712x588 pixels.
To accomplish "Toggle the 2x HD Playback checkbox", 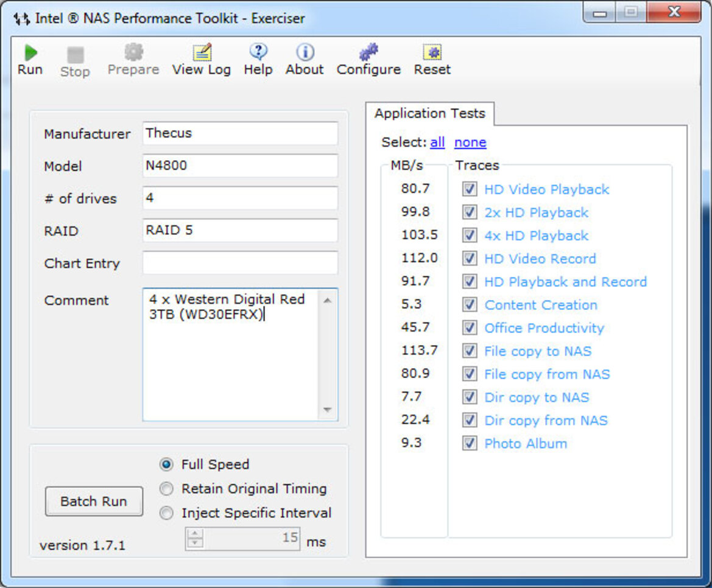I will [470, 212].
